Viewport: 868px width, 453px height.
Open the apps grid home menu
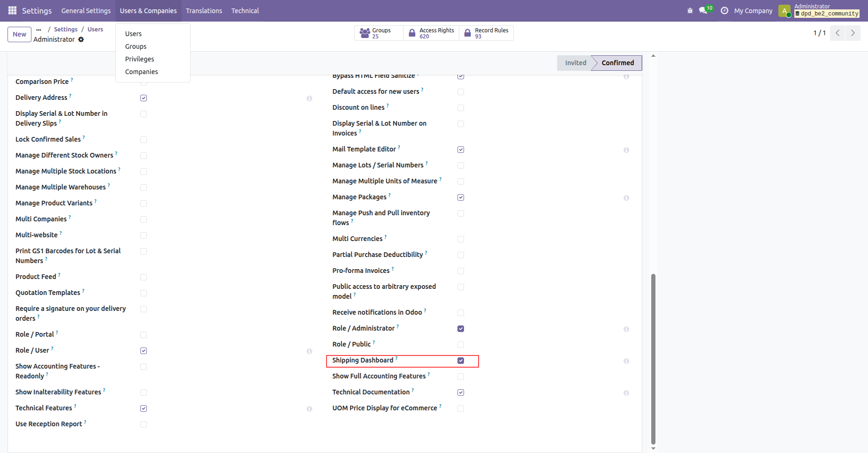click(12, 10)
